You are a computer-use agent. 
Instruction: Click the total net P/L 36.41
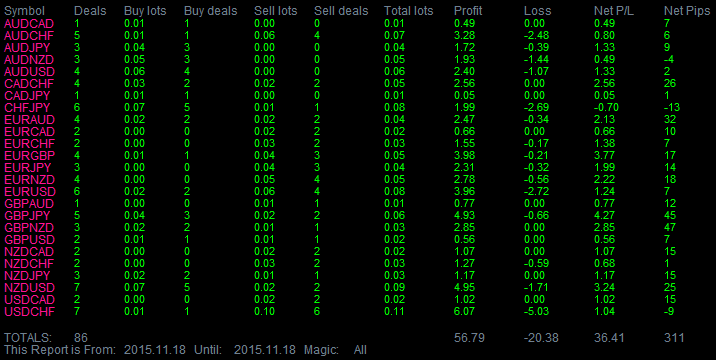point(609,338)
